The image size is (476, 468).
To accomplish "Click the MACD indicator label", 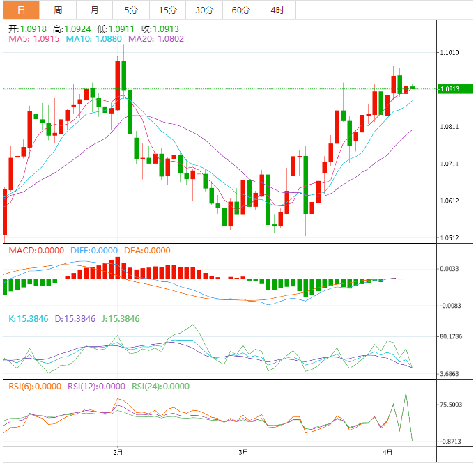I will pyautogui.click(x=36, y=250).
